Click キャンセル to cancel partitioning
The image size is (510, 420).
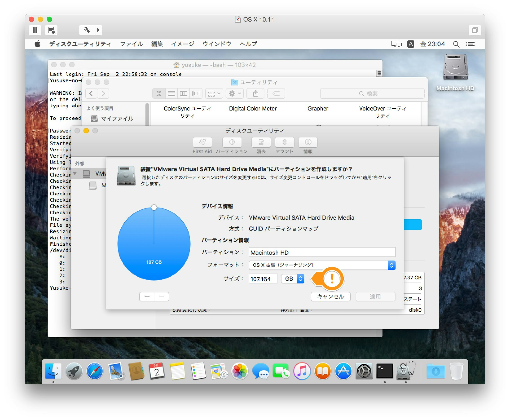[x=330, y=297]
